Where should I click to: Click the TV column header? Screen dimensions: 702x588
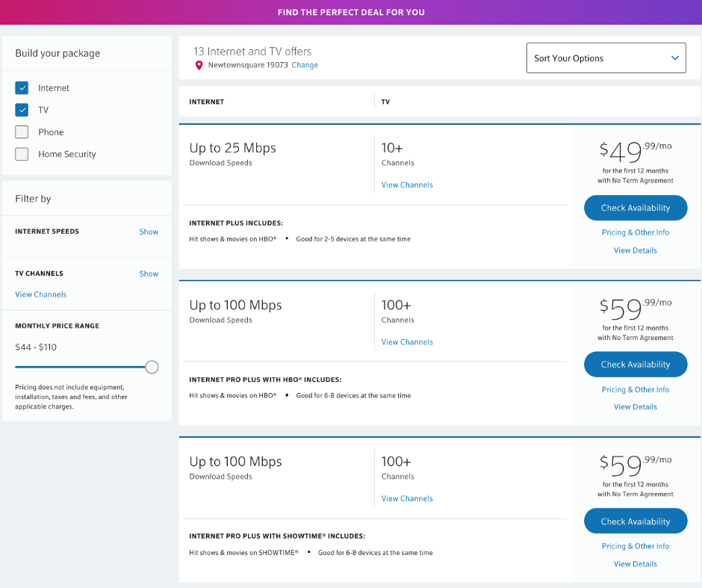coord(385,102)
